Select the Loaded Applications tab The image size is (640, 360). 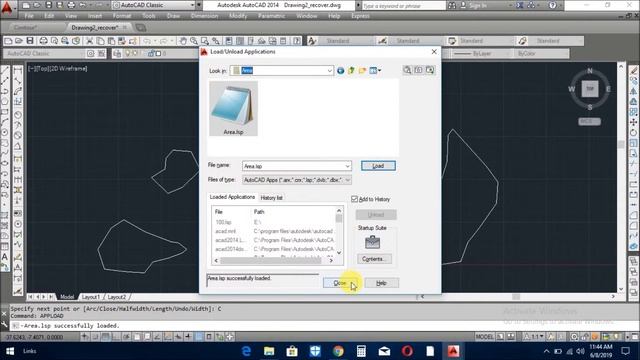[x=232, y=197]
